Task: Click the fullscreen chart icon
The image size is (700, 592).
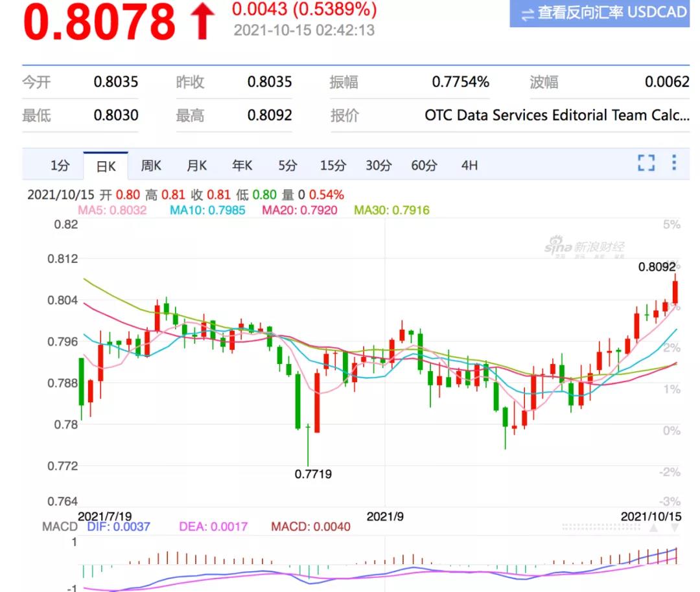Action: click(x=646, y=163)
